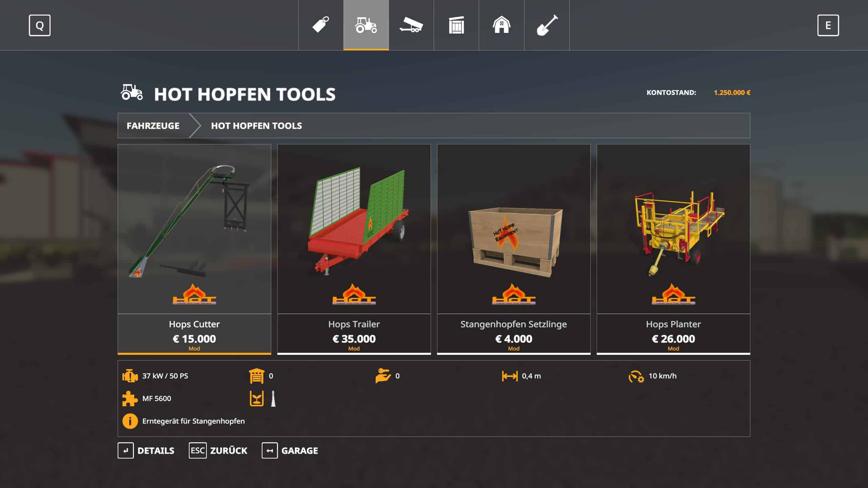This screenshot has height=488, width=868.
Task: Open the pallet objects tab icon
Action: pos(456,25)
